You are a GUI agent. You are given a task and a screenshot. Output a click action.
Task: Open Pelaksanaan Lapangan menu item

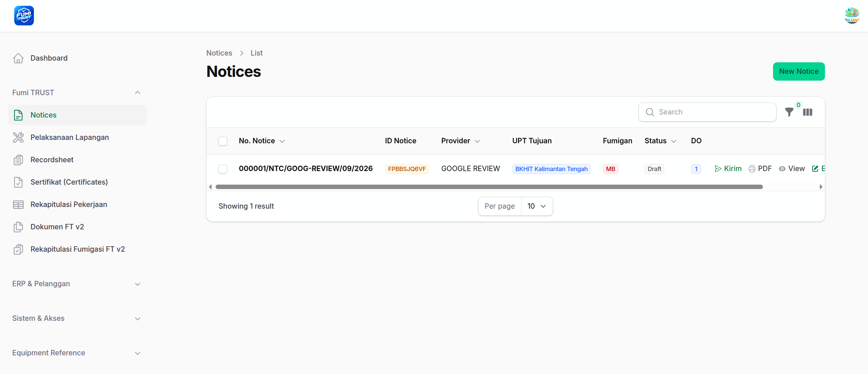coord(78,138)
